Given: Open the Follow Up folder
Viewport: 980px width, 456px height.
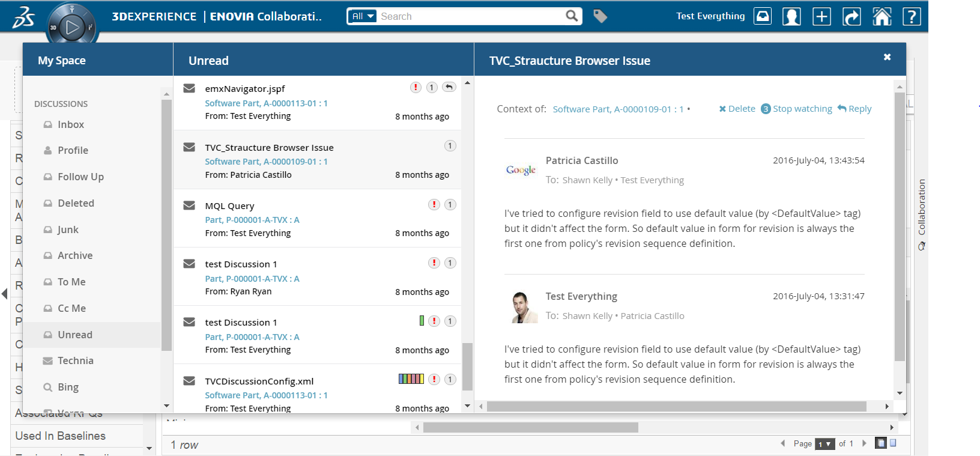Looking at the screenshot, I should (80, 177).
